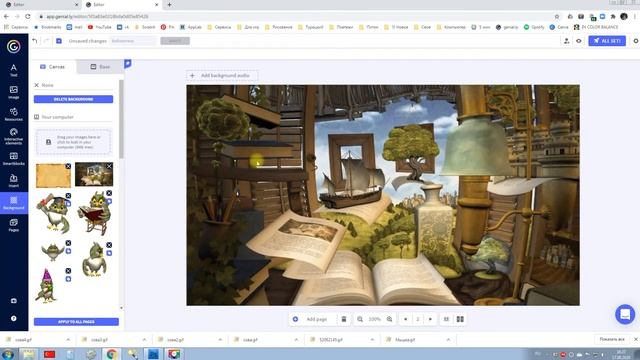Zoom out the canvas
The height and width of the screenshot is (360, 640).
tap(360, 319)
